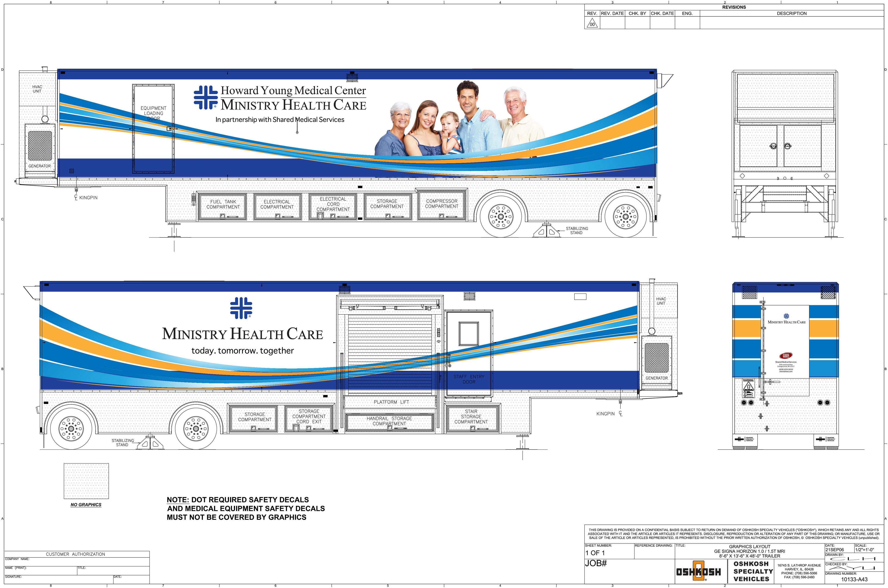Click the Equipment Loading Door label
The width and height of the screenshot is (888, 588).
[x=153, y=113]
